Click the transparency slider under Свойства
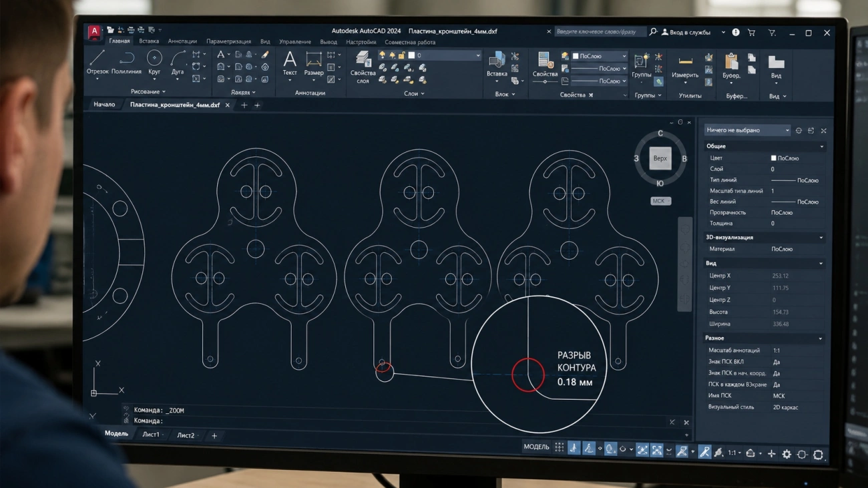 click(546, 82)
